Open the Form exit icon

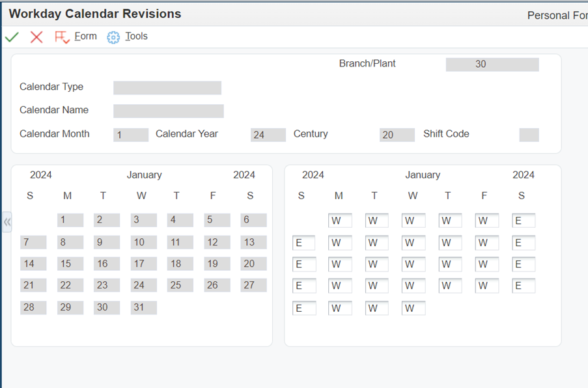pyautogui.click(x=61, y=36)
